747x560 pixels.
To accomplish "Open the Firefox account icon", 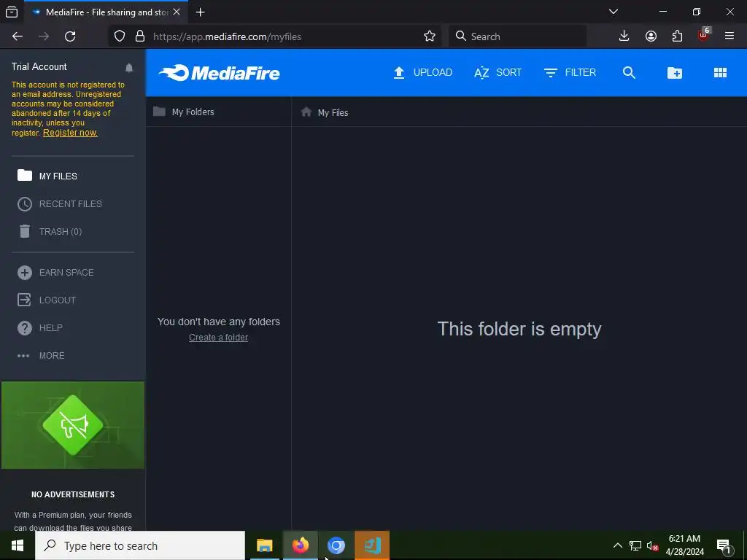I will coord(651,36).
